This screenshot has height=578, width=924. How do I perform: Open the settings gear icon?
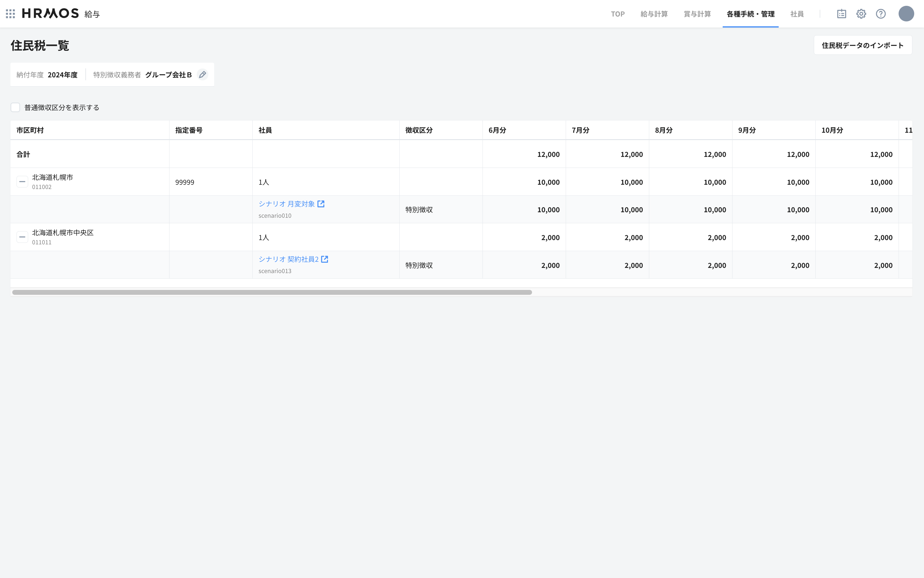coord(861,14)
